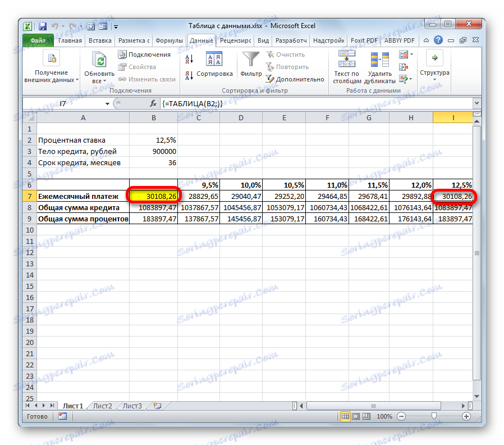Click the macro recording icon in status bar

63,416
